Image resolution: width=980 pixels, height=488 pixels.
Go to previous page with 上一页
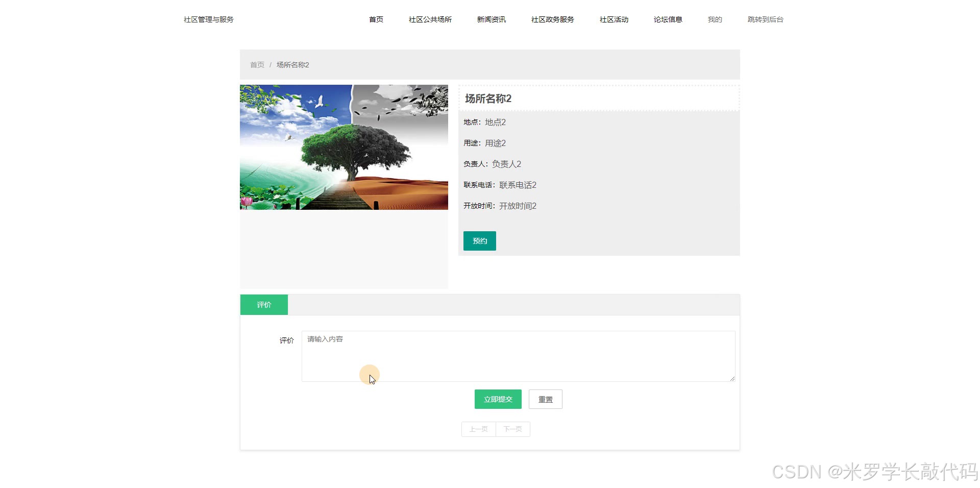point(478,429)
